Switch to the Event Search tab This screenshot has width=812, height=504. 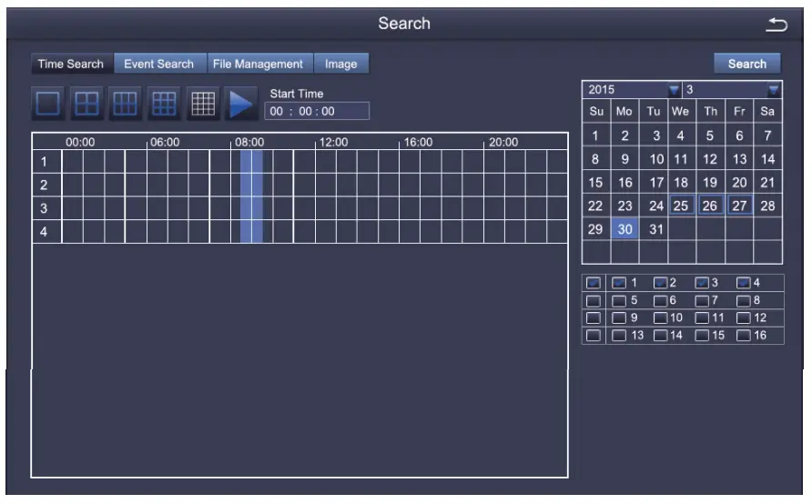[159, 64]
